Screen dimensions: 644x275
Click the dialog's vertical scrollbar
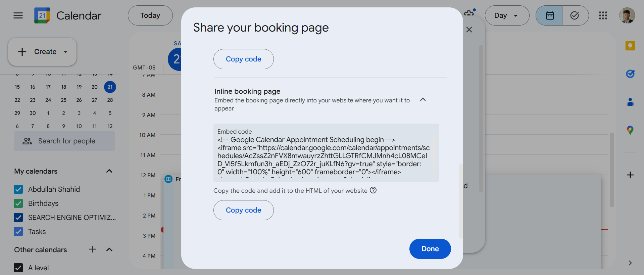pos(461,201)
